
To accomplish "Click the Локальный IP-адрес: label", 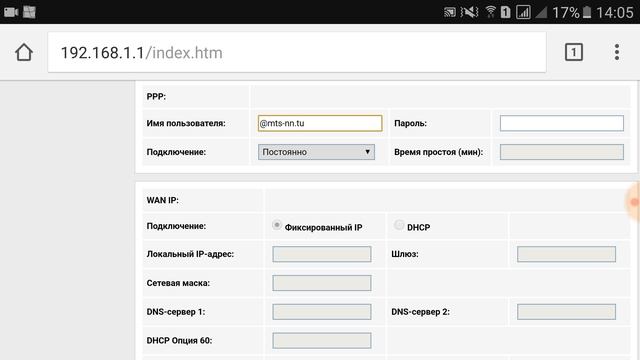I will (x=190, y=254).
